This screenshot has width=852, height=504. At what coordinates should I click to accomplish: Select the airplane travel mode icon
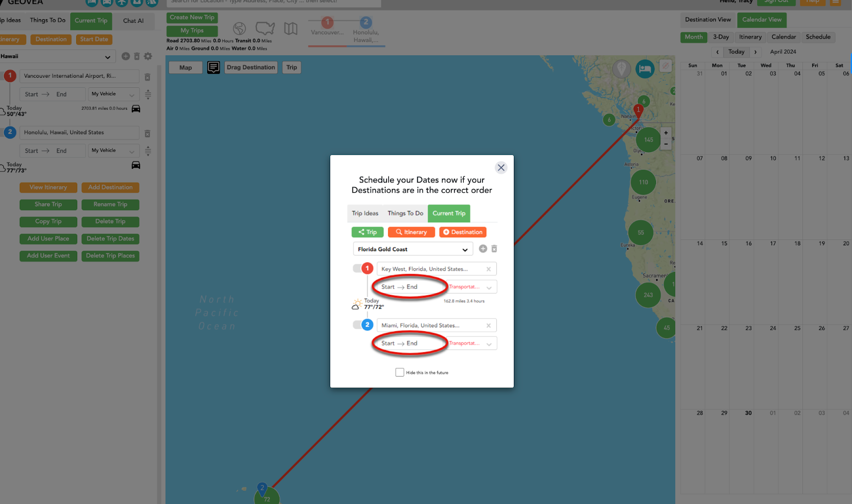[122, 4]
